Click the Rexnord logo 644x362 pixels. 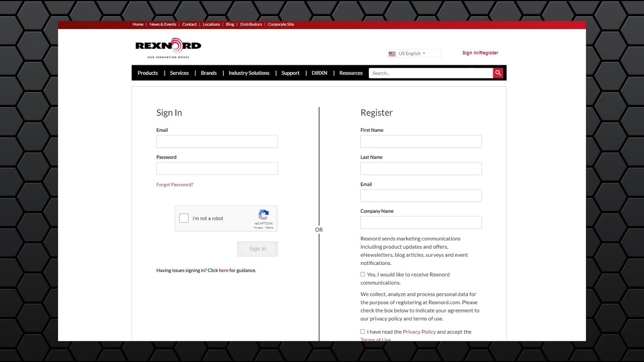168,48
